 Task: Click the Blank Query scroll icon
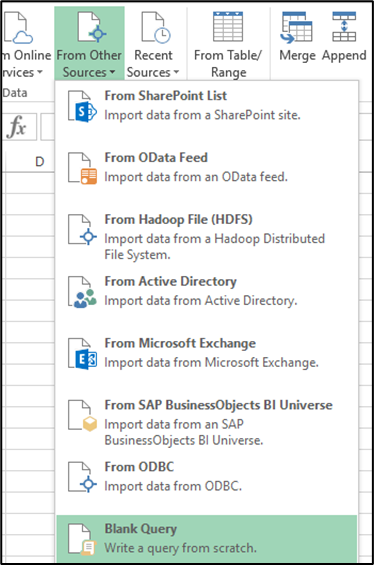[83, 539]
